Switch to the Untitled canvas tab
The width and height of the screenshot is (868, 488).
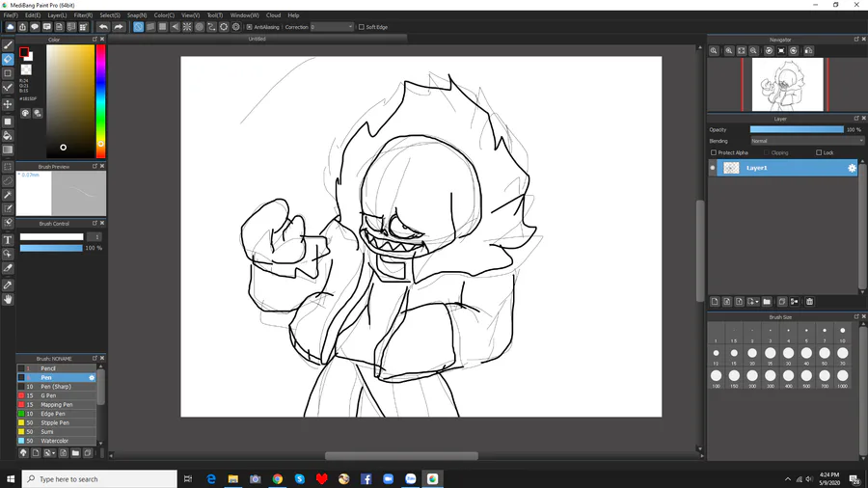pos(257,39)
